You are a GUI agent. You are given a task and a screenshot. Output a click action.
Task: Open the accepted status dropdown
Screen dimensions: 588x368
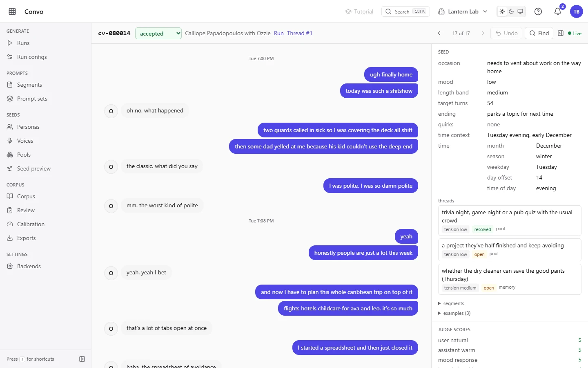158,34
